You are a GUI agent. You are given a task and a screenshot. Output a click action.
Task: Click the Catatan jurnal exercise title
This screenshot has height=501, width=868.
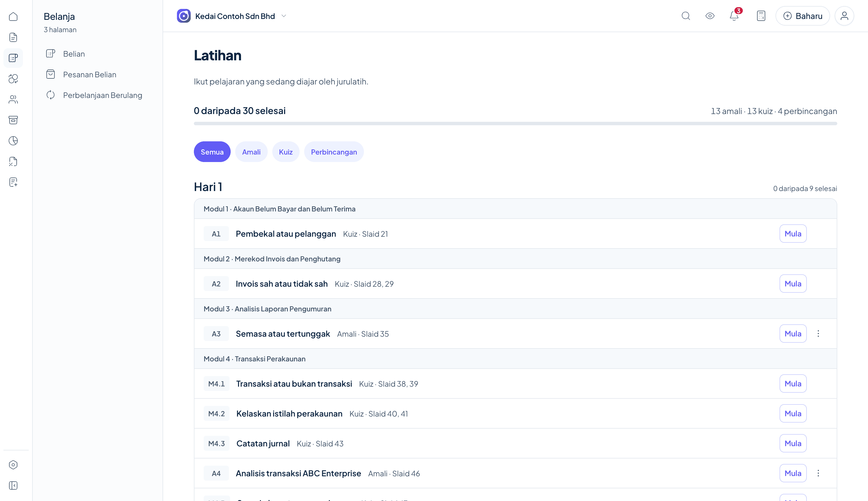[x=263, y=444]
